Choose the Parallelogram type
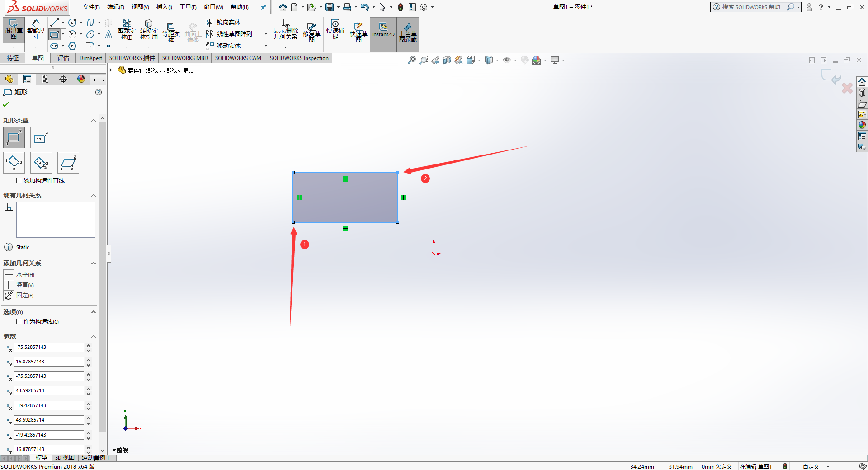 pos(68,163)
